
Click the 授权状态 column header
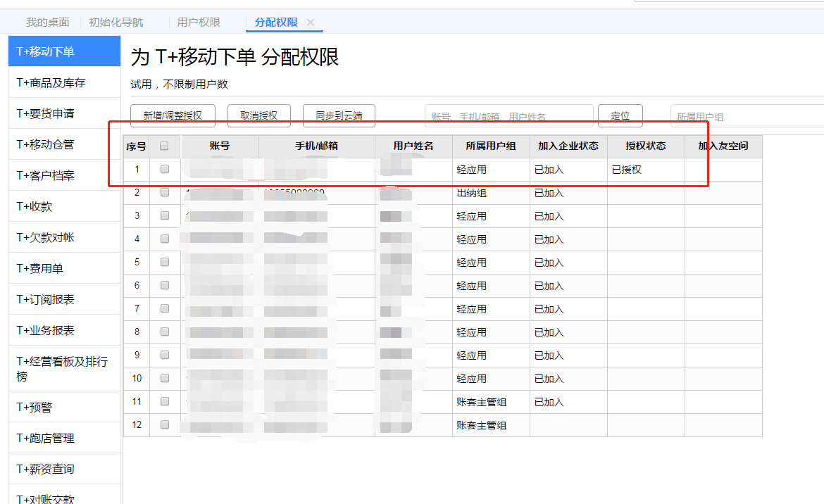click(x=646, y=146)
